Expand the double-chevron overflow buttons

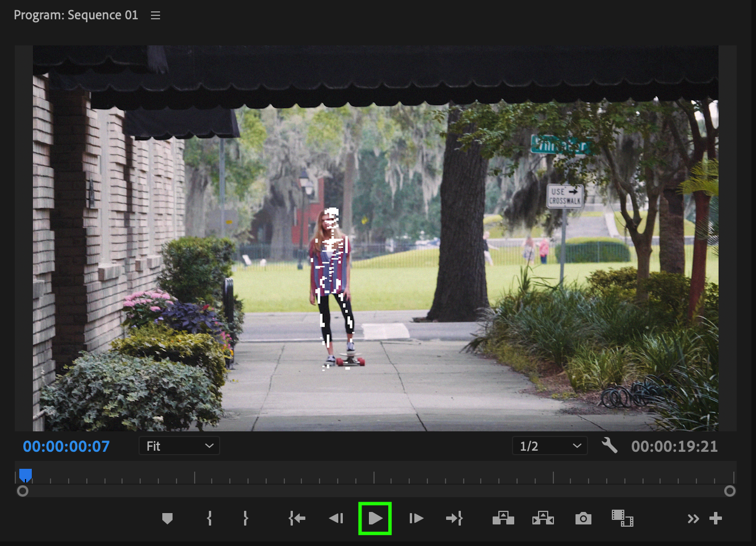point(693,518)
